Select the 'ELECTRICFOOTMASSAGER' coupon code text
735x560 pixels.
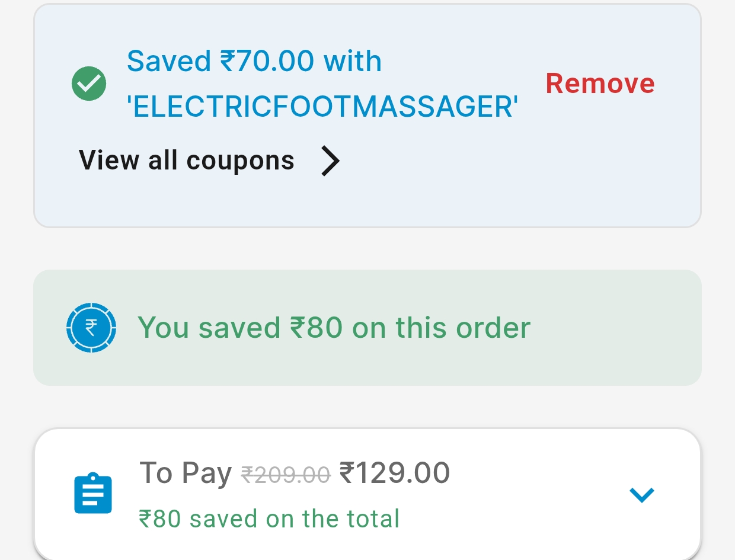tap(322, 107)
